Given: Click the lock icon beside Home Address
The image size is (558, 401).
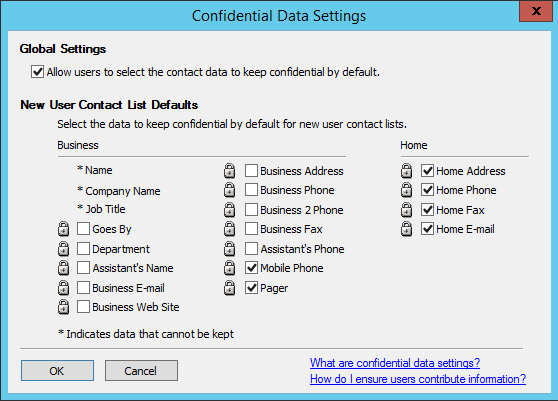Looking at the screenshot, I should [406, 171].
